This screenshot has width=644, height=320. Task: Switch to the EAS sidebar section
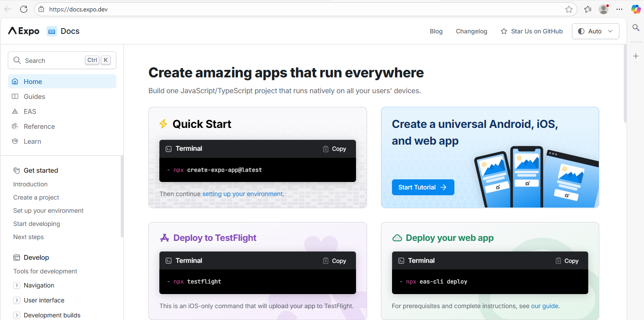click(x=30, y=112)
